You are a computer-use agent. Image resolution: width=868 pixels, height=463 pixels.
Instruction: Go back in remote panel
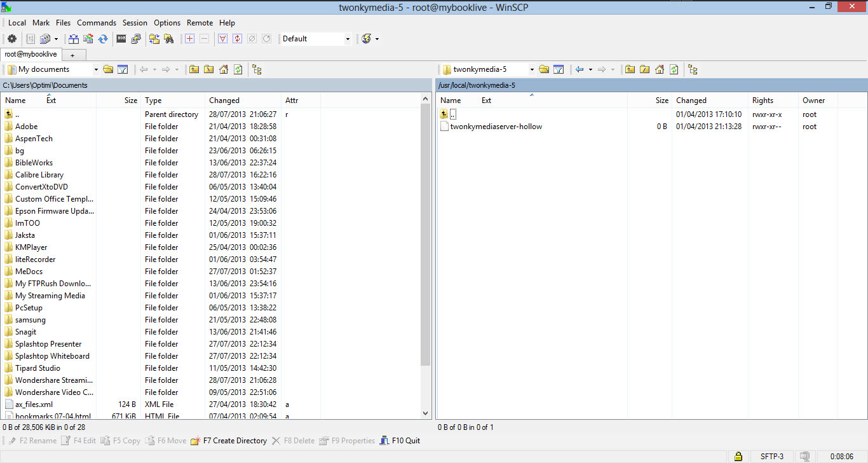click(x=580, y=69)
